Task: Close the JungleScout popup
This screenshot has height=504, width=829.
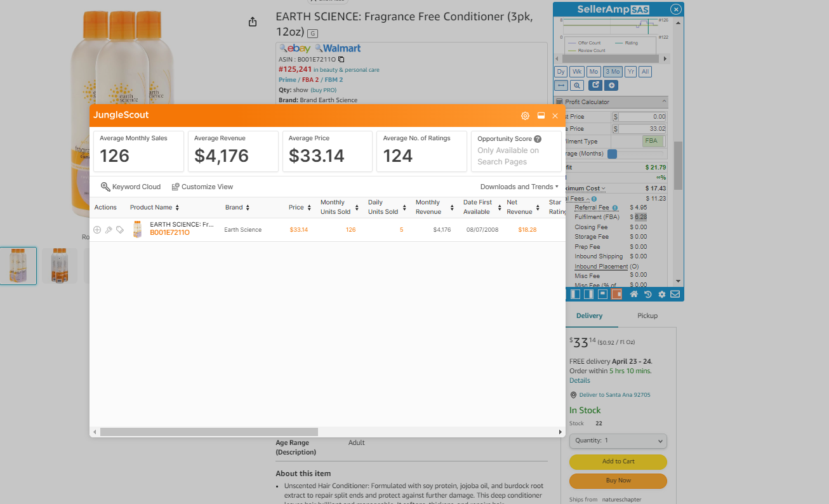Action: point(555,116)
